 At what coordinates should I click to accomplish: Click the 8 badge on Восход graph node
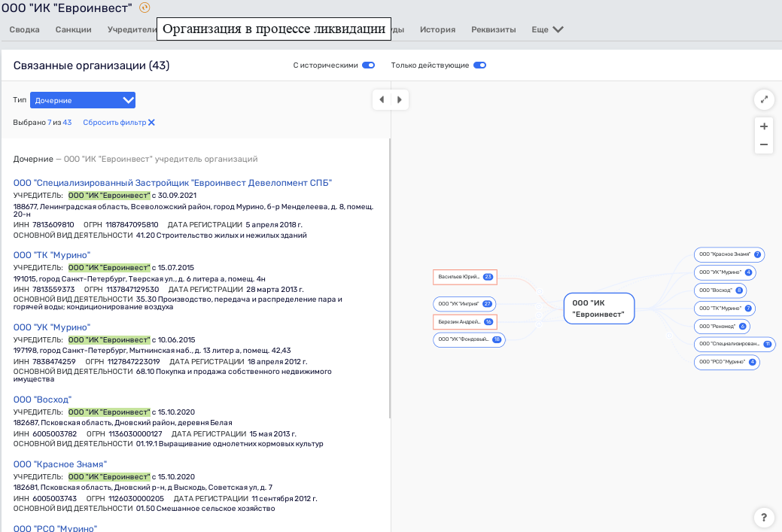click(739, 290)
